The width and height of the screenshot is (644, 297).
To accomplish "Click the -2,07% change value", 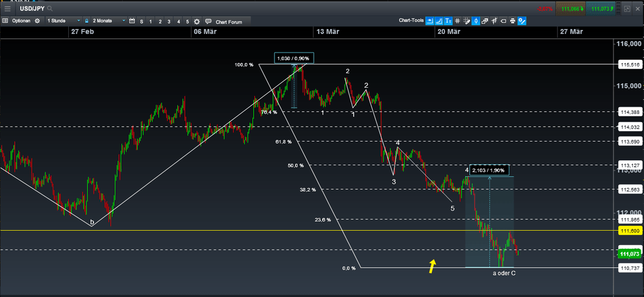I will 545,8.
